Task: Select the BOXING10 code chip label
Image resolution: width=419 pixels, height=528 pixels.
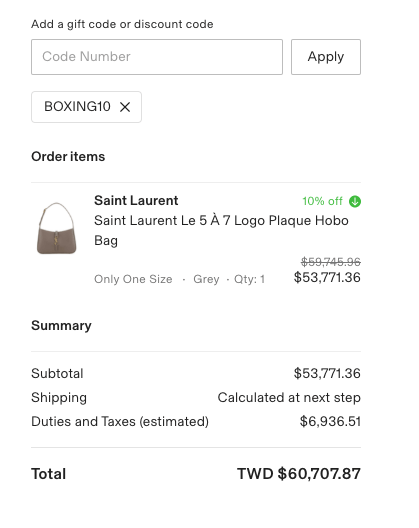Action: pyautogui.click(x=77, y=107)
